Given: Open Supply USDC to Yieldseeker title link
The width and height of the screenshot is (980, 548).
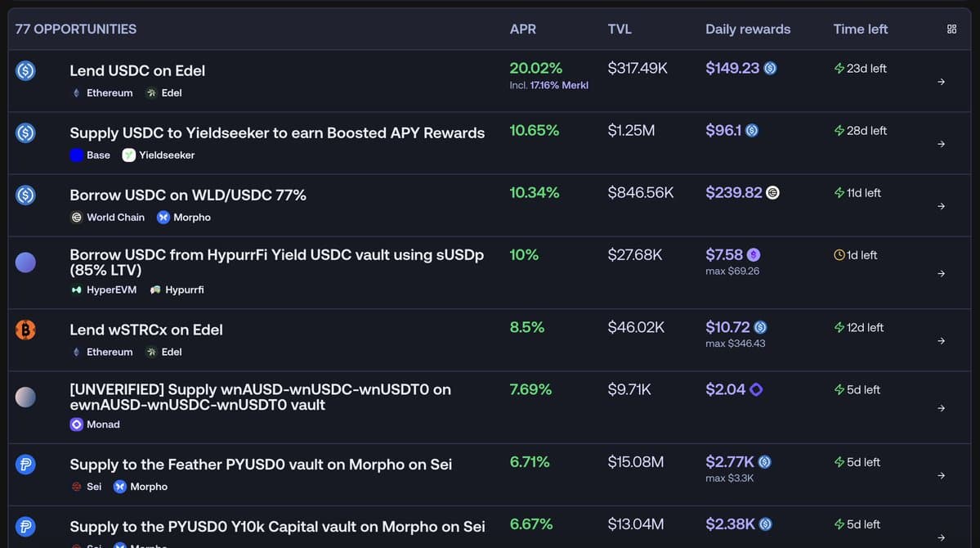Looking at the screenshot, I should 277,133.
